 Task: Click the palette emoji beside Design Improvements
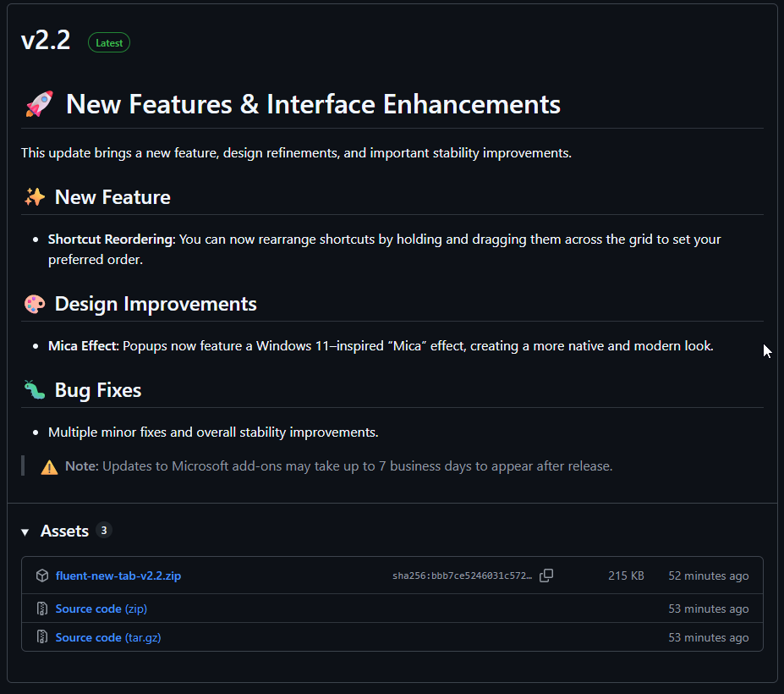pos(35,304)
